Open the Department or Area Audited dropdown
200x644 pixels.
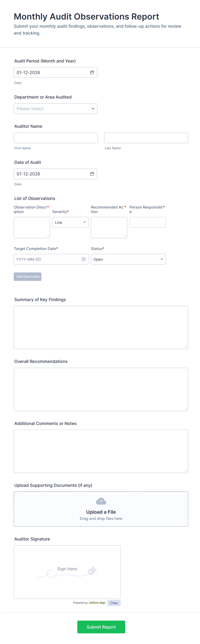pos(55,108)
